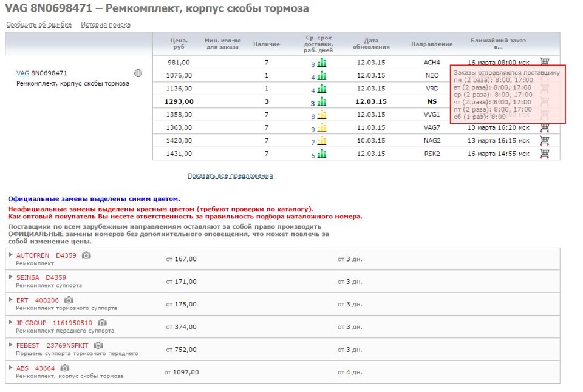The width and height of the screenshot is (583, 392).
Task: Click delivery days number 6 in RSK2 row
Action: click(313, 156)
